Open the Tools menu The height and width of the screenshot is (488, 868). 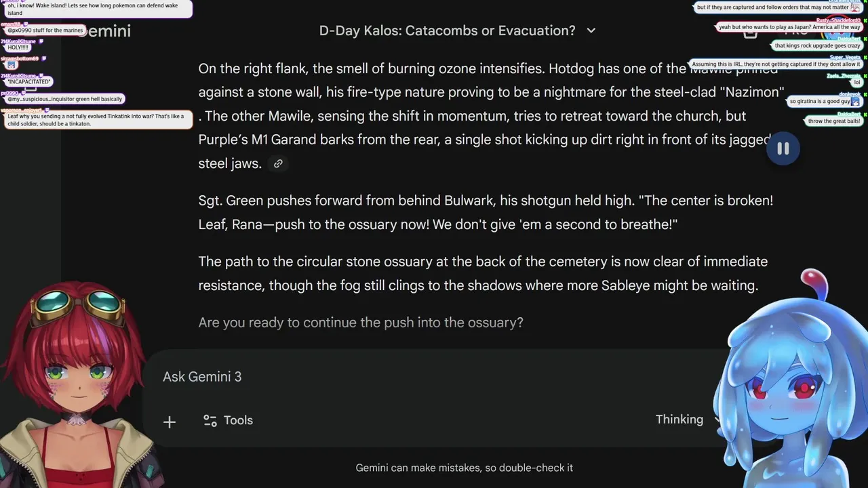(229, 420)
